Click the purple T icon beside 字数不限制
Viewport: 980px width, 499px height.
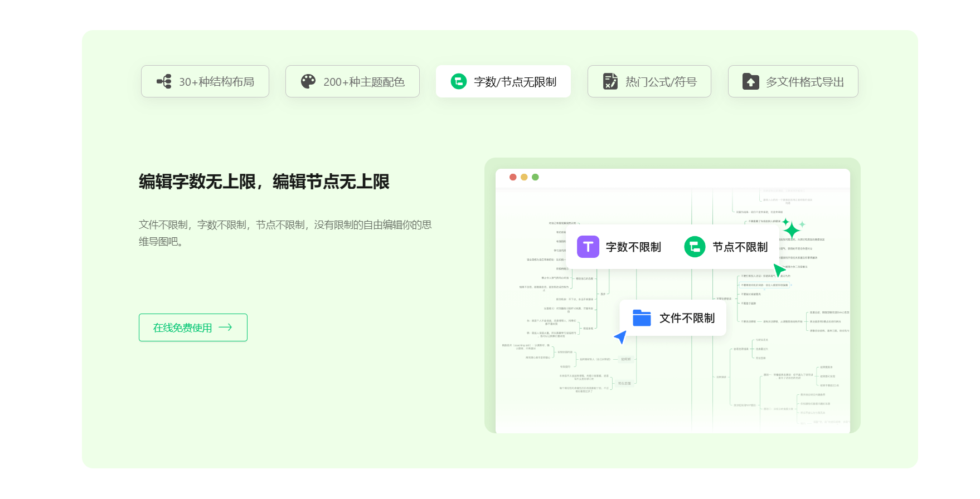point(588,247)
